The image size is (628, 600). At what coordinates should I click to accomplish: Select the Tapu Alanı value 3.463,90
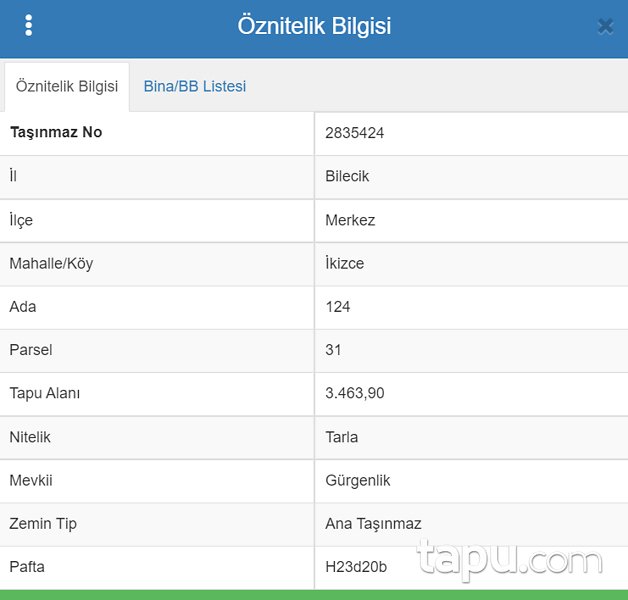click(x=354, y=393)
